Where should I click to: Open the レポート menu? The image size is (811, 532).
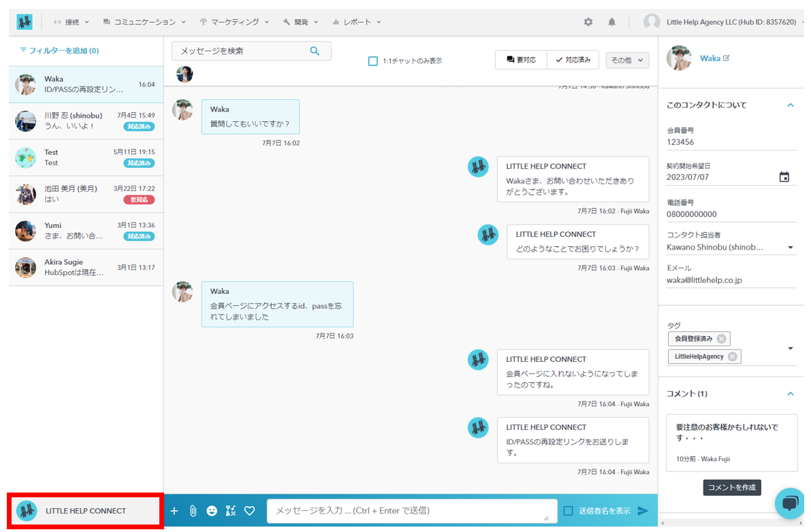357,22
